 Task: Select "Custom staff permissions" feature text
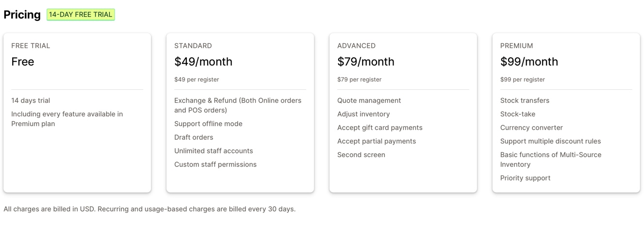click(215, 164)
